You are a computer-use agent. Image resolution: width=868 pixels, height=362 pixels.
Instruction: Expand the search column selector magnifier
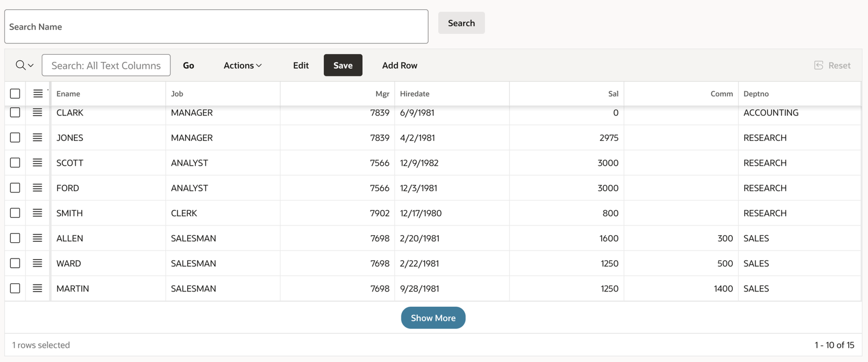point(24,66)
